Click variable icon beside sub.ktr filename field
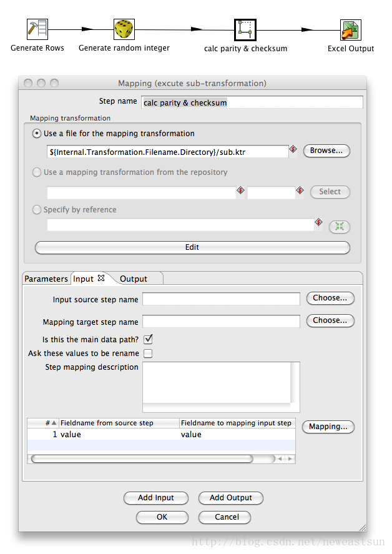 (293, 149)
